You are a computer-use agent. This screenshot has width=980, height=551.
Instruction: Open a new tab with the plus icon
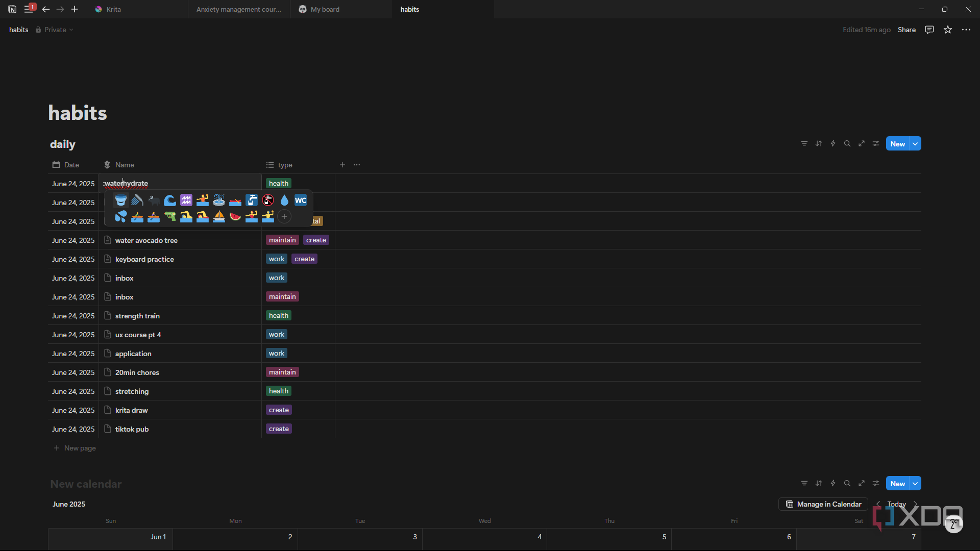pos(75,9)
